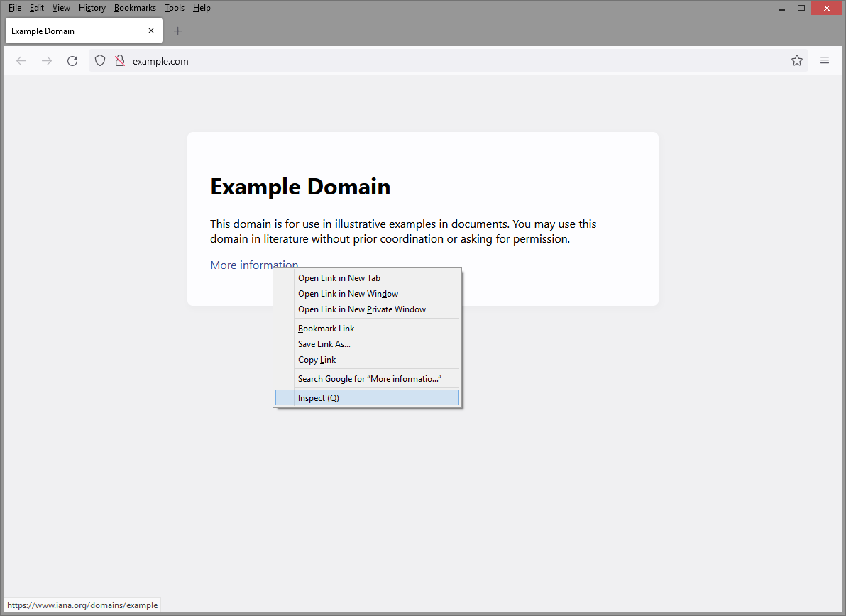
Task: Choose Open Link in New Private Window
Action: pyautogui.click(x=362, y=309)
